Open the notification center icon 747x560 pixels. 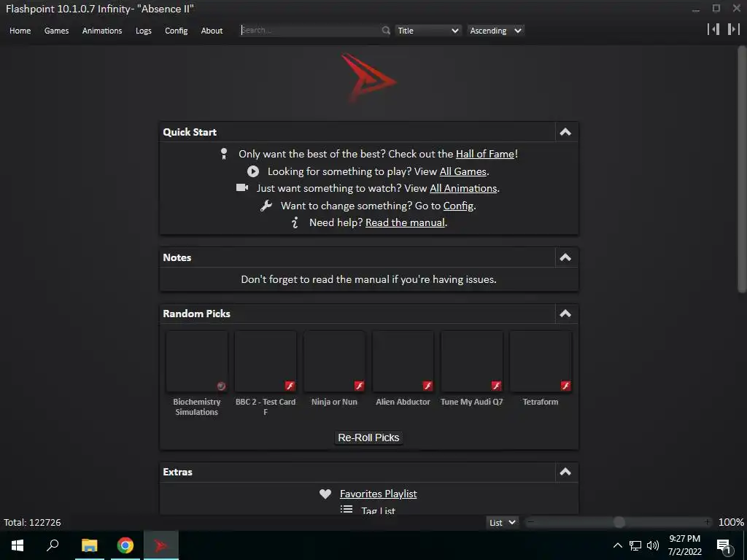click(724, 547)
